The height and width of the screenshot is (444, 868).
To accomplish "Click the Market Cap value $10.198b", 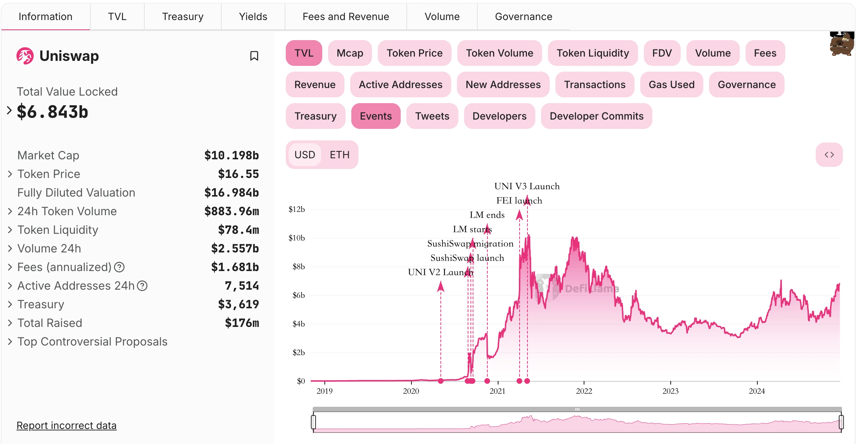I will (x=231, y=155).
